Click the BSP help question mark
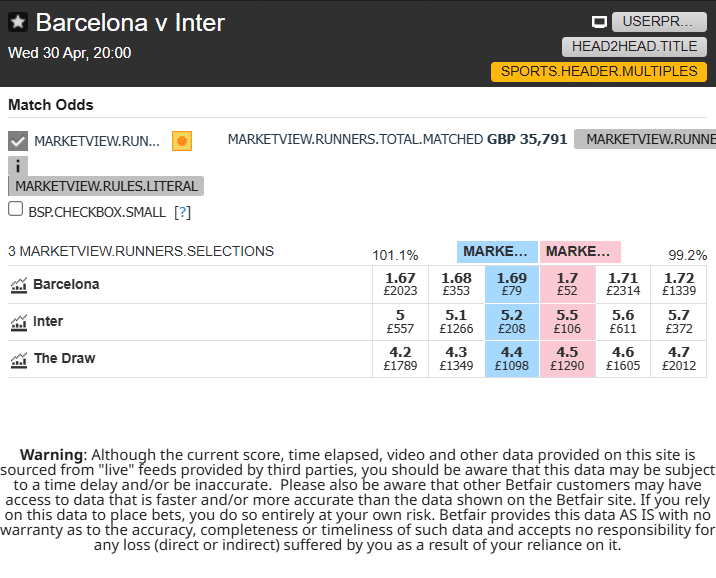This screenshot has height=578, width=716. click(182, 212)
